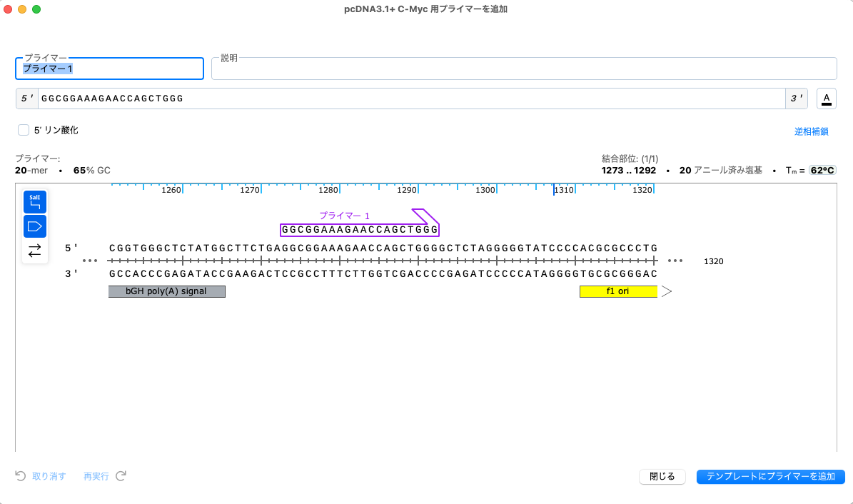
Task: Click the arrow after the f1 ori annotation
Action: point(666,291)
